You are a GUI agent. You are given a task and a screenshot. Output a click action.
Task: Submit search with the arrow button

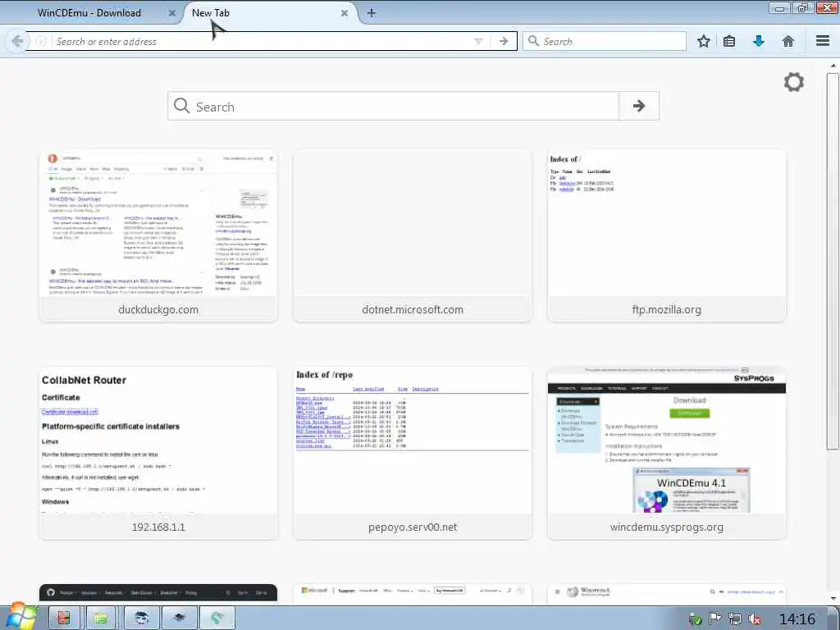638,106
